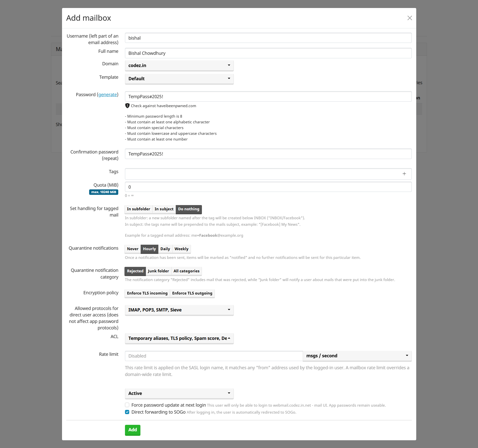Expand the Template Default dropdown
478x448 pixels.
coord(179,79)
